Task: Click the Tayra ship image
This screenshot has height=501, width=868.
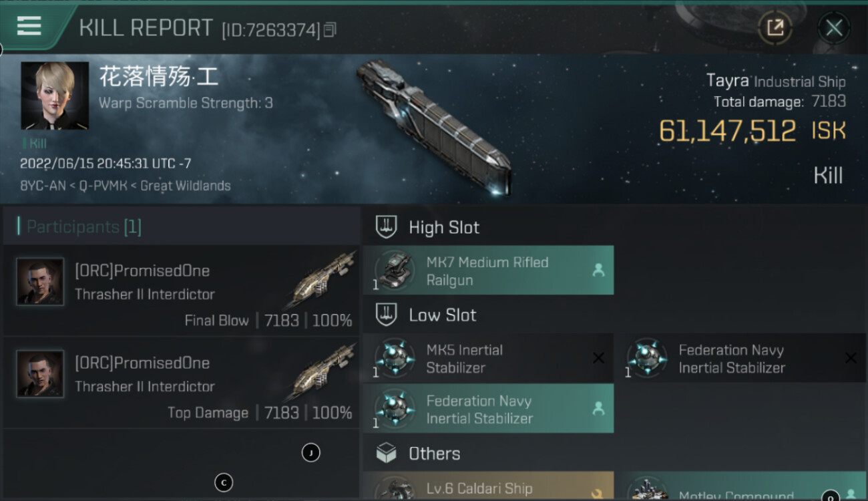Action: pyautogui.click(x=433, y=127)
